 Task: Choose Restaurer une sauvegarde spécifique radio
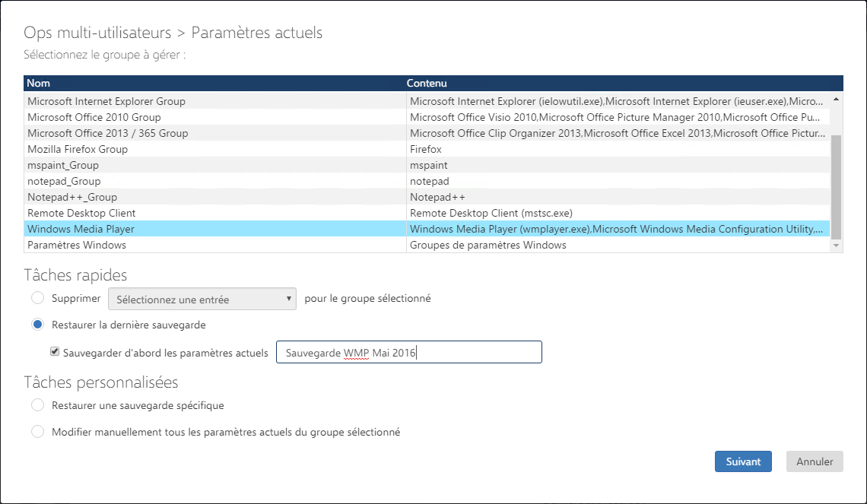tap(37, 405)
